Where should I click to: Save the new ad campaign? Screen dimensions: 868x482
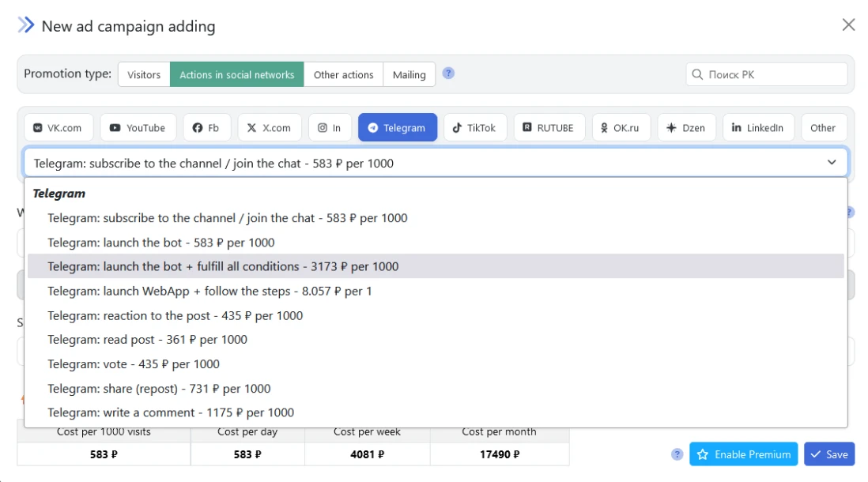(x=829, y=454)
